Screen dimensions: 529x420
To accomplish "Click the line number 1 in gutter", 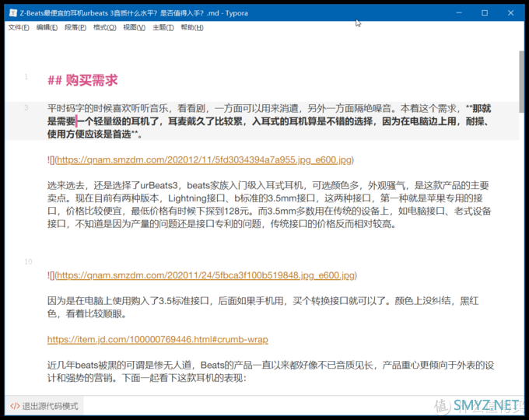I will (26, 77).
